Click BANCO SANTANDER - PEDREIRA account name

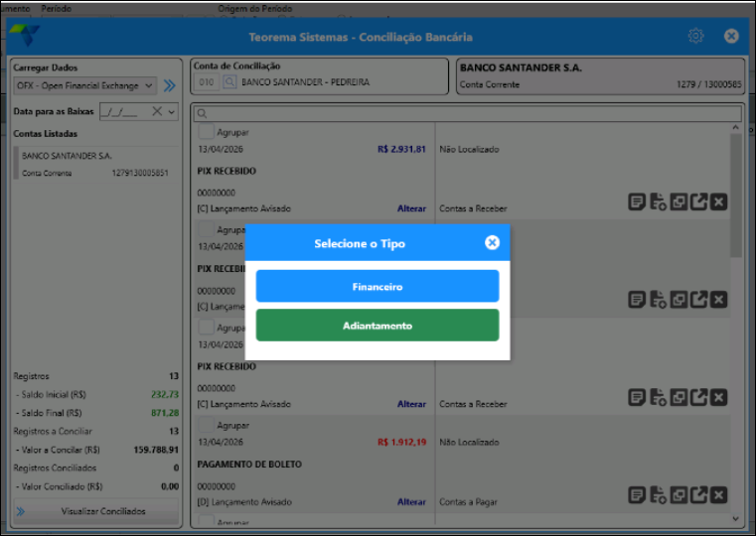305,82
